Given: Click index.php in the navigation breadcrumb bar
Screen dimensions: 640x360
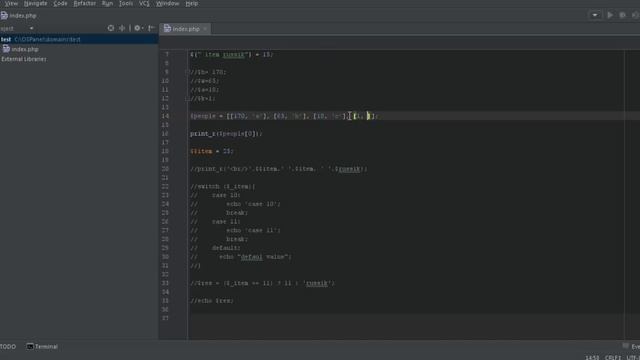Looking at the screenshot, I should (19, 16).
